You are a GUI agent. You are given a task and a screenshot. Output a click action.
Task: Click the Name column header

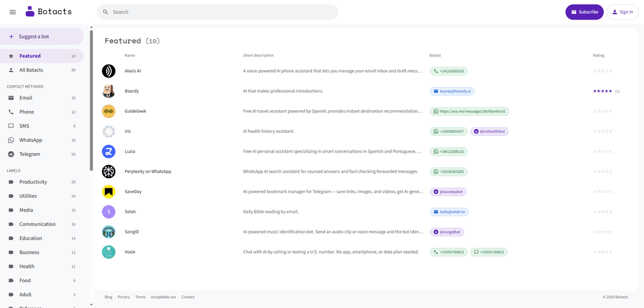point(130,55)
